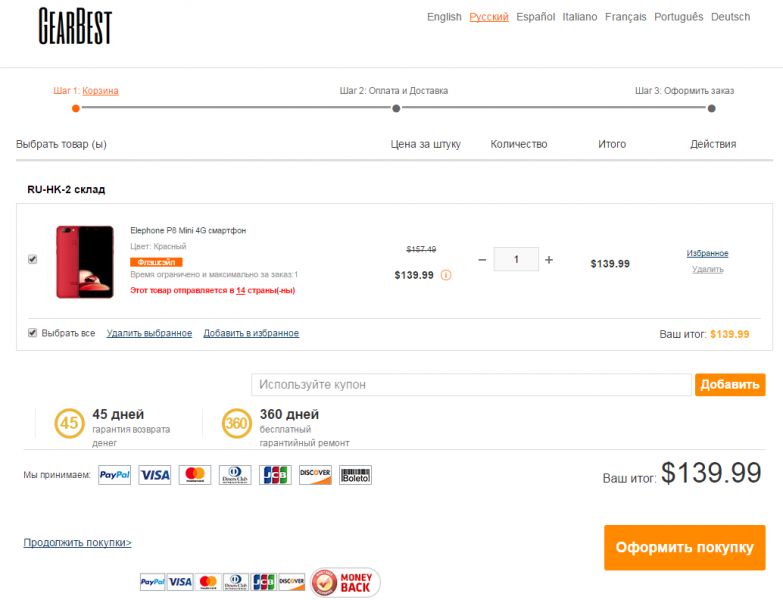This screenshot has height=600, width=783.
Task: Click the Discover card icon
Action: pyautogui.click(x=315, y=475)
